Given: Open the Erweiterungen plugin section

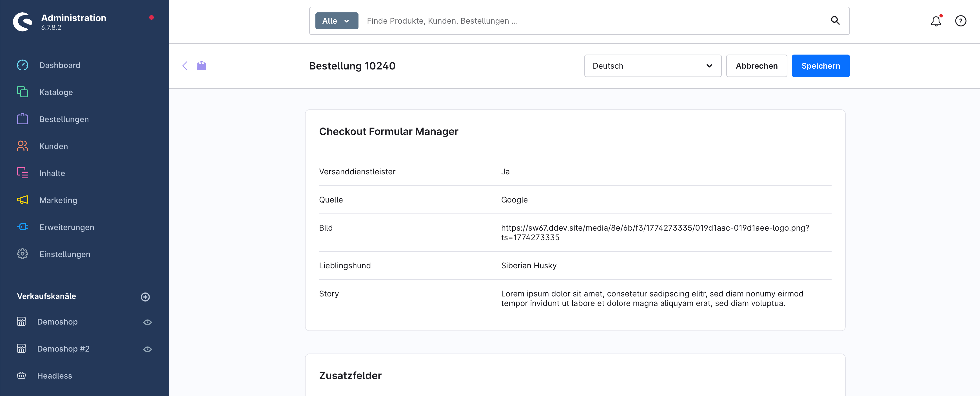Looking at the screenshot, I should (66, 227).
